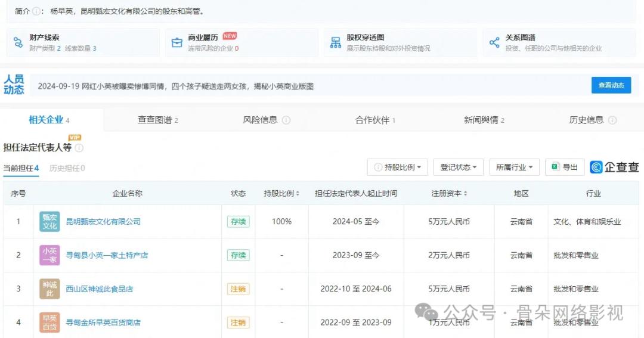Click the info icon beside 担任法定代表人等

(79, 148)
